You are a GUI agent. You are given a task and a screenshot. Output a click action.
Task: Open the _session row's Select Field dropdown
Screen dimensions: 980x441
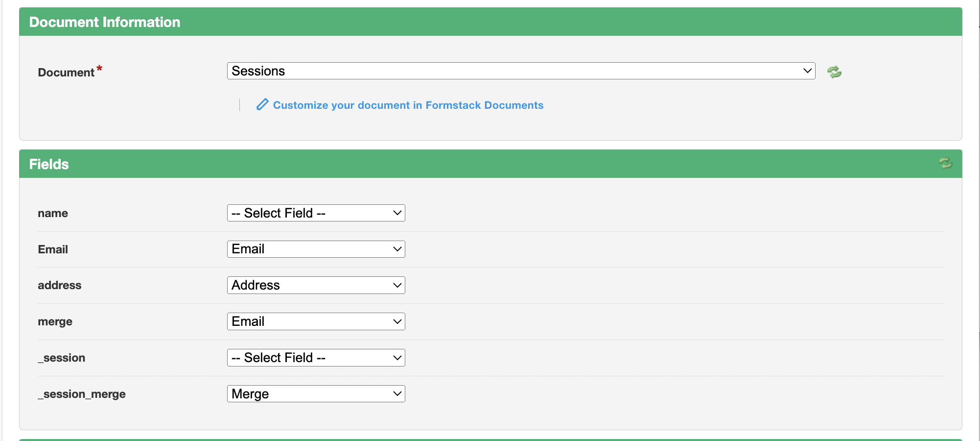316,358
